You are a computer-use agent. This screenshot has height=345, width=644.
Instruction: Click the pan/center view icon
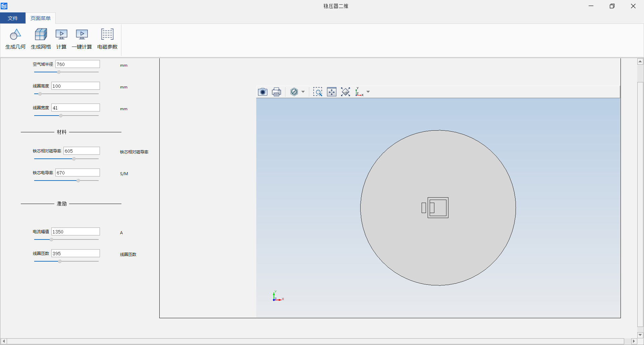[332, 92]
